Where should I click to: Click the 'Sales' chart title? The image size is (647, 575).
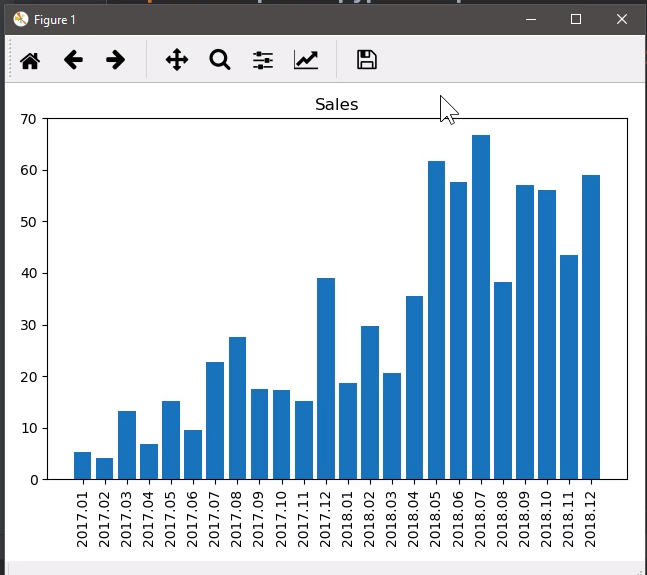(x=337, y=104)
